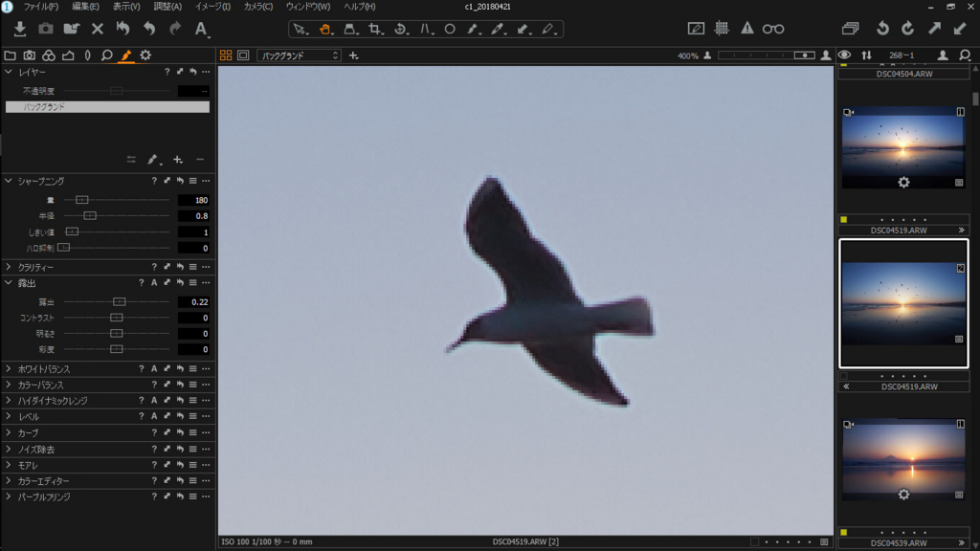
Task: Click the delete X icon in the toolbar
Action: [97, 29]
